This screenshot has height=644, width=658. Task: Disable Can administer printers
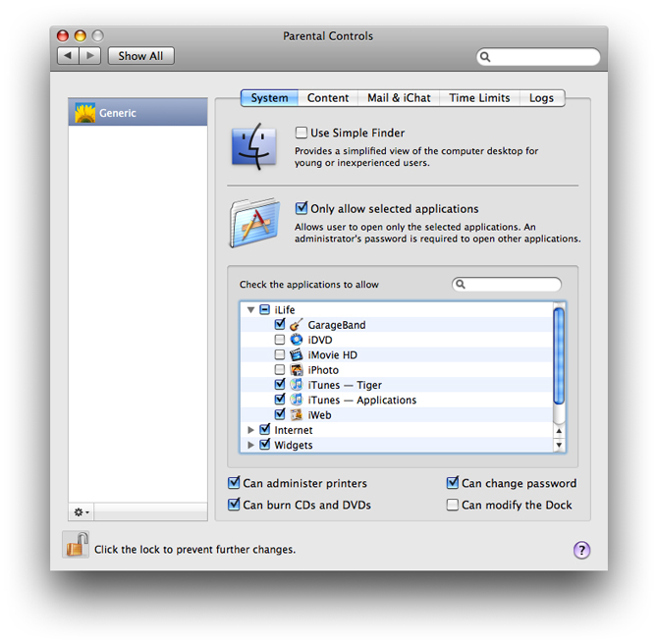(234, 483)
